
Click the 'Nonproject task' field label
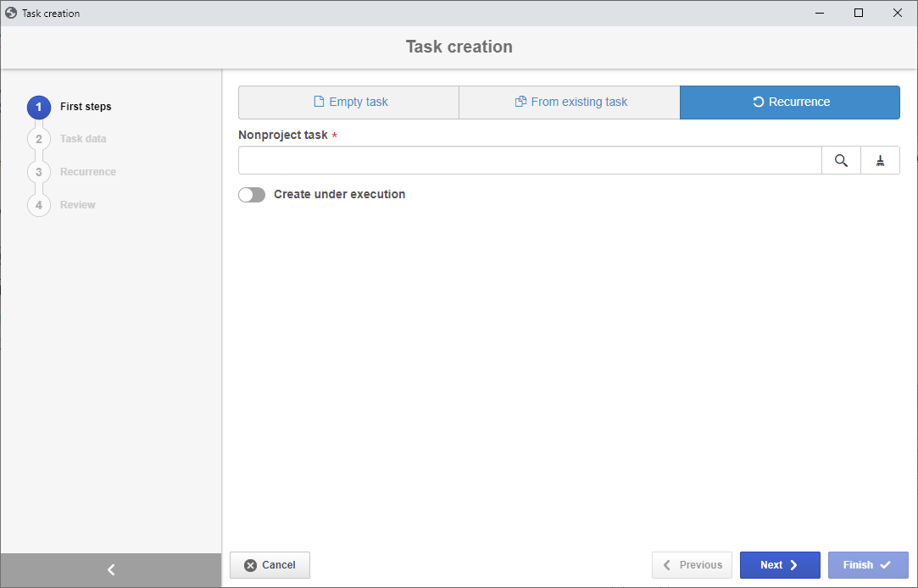(283, 136)
